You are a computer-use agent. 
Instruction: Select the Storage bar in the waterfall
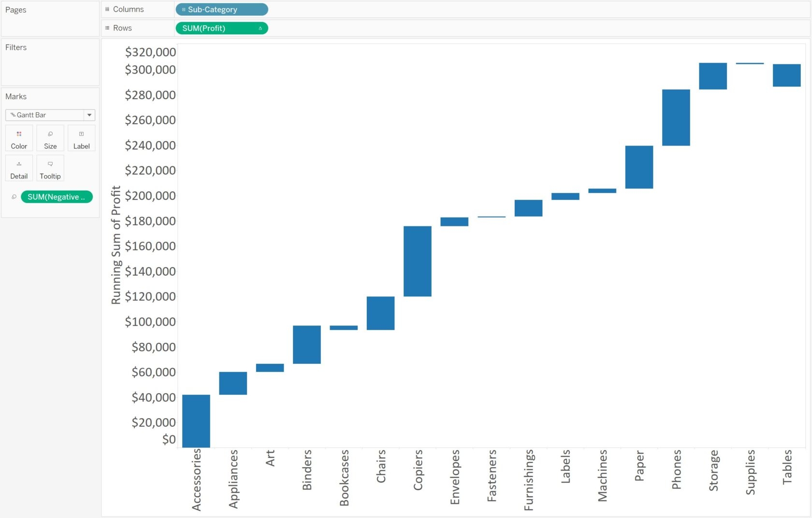click(712, 75)
